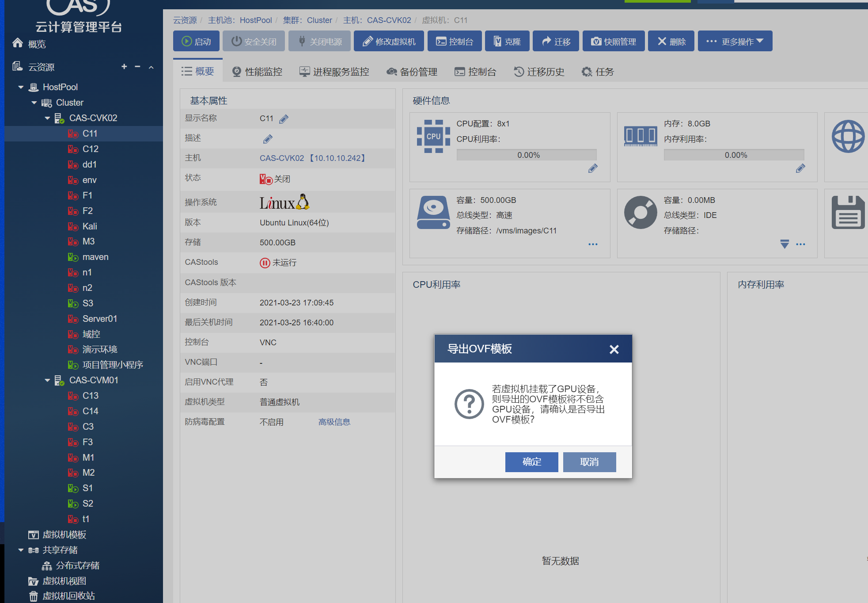868x603 pixels.
Task: Click the edit pencil in the description row
Action: tap(268, 139)
